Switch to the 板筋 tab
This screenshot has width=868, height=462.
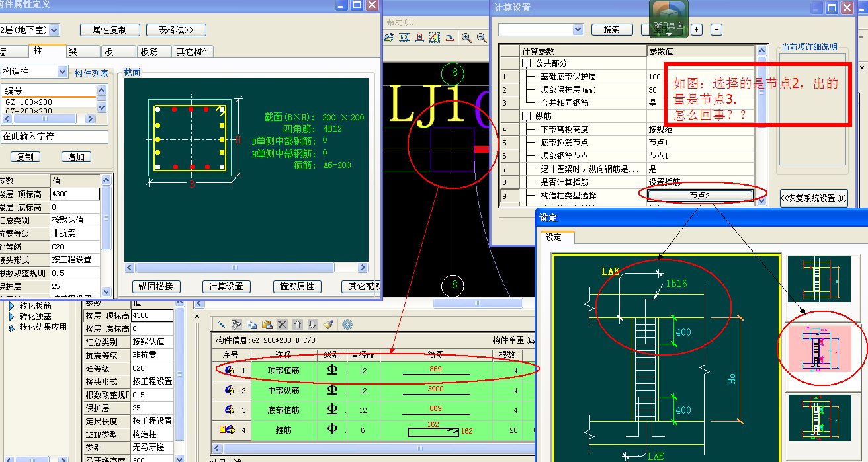pyautogui.click(x=155, y=52)
